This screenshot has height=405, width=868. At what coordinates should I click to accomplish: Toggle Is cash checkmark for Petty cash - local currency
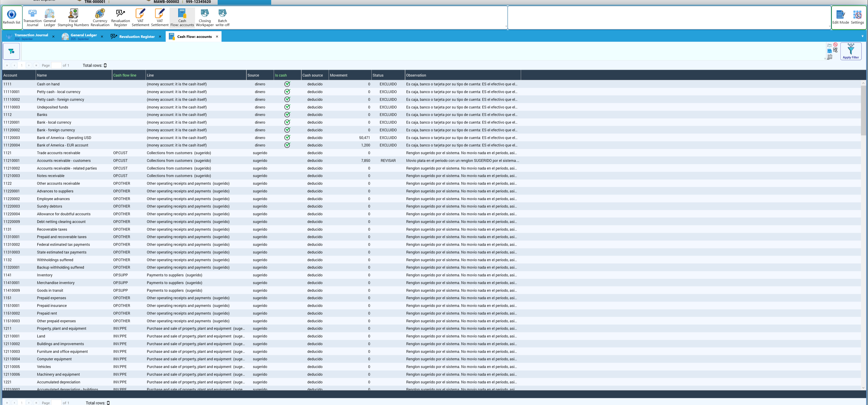point(287,92)
